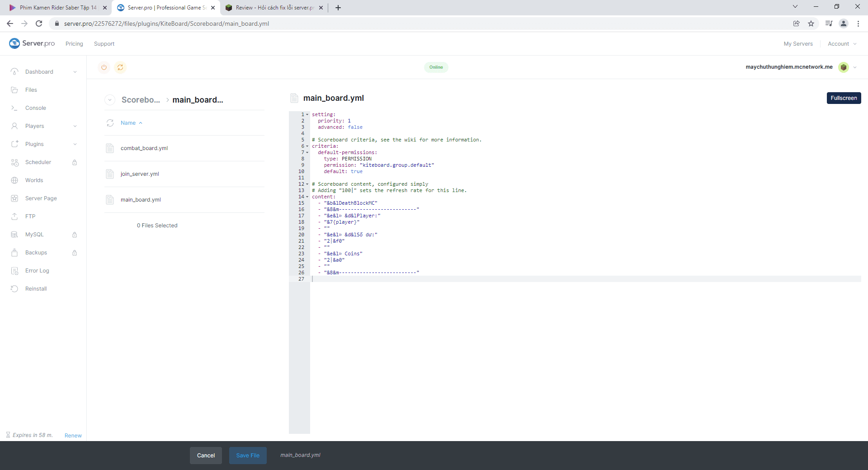
Task: Click the Renew expiry link
Action: 73,436
